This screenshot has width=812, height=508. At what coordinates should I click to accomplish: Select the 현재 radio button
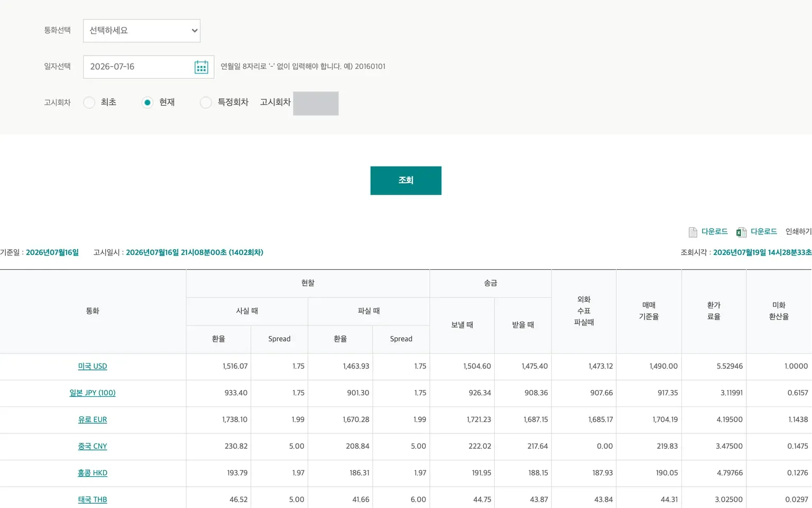pyautogui.click(x=147, y=103)
